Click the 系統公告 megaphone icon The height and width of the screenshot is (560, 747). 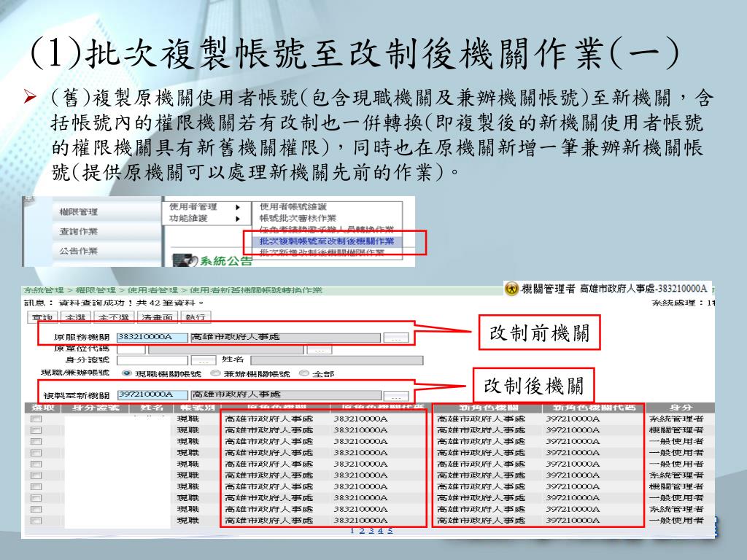pos(184,260)
